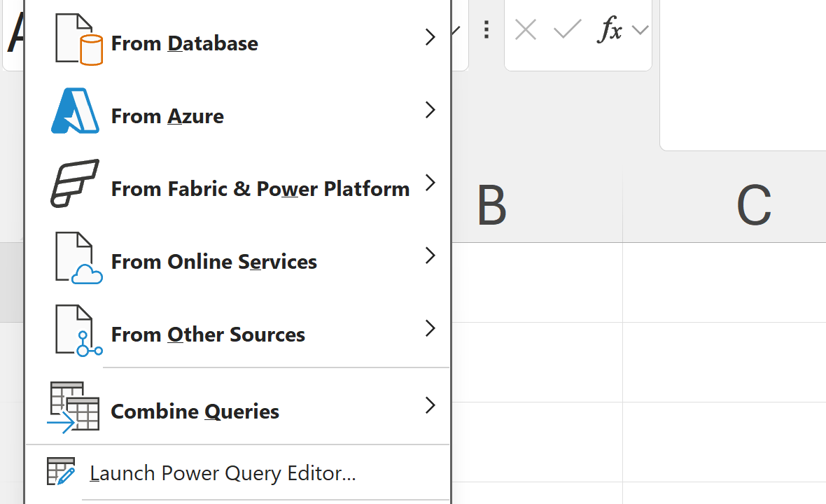Expand the From Database submenu arrow
The width and height of the screenshot is (826, 504).
click(x=430, y=38)
